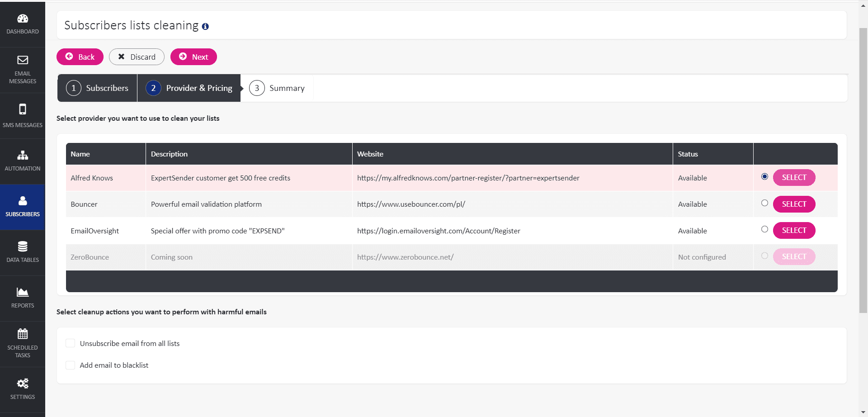Open the Settings gears icon
Image resolution: width=868 pixels, height=417 pixels.
tap(23, 384)
